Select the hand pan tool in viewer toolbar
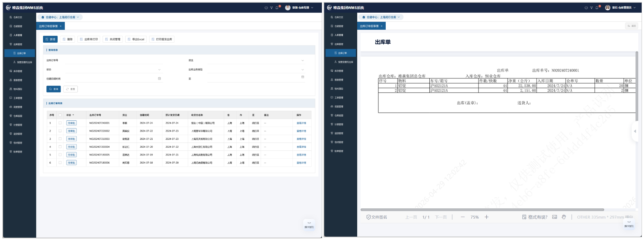This screenshot has height=239, width=644. (564, 217)
